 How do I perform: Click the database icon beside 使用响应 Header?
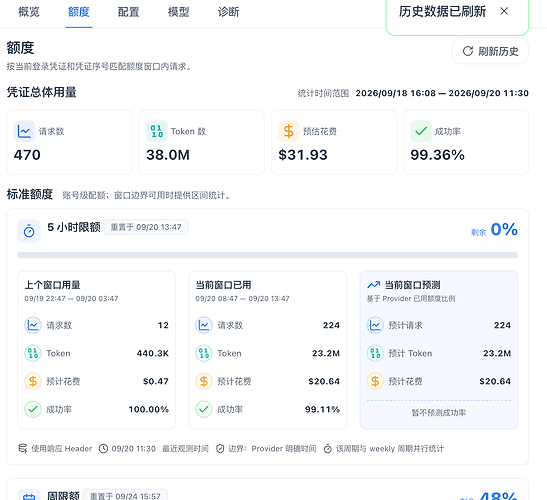(x=23, y=448)
